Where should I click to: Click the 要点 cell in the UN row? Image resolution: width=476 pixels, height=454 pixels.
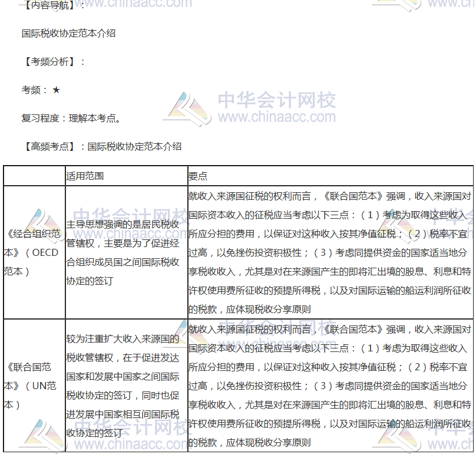click(330, 386)
